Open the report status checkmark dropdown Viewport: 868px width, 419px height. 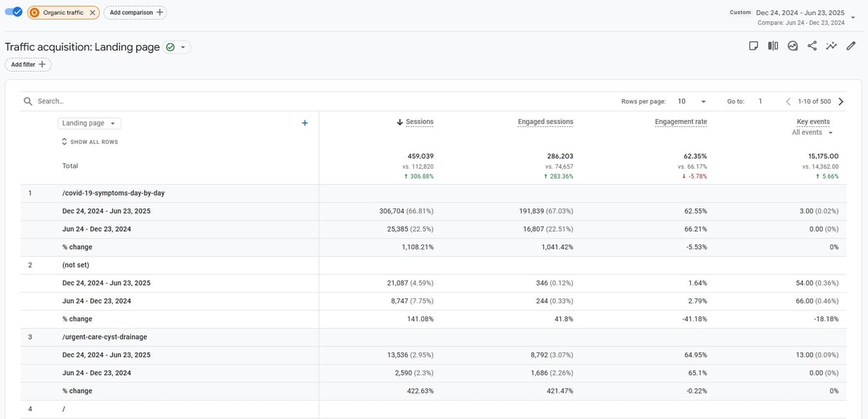click(177, 48)
